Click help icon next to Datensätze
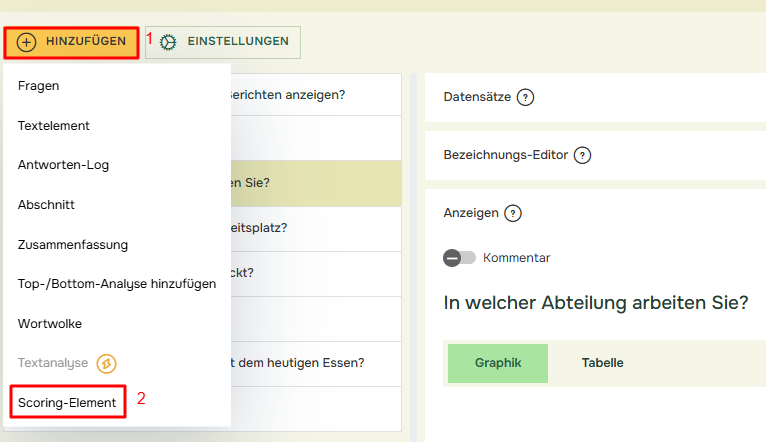This screenshot has height=442, width=766. click(x=525, y=97)
